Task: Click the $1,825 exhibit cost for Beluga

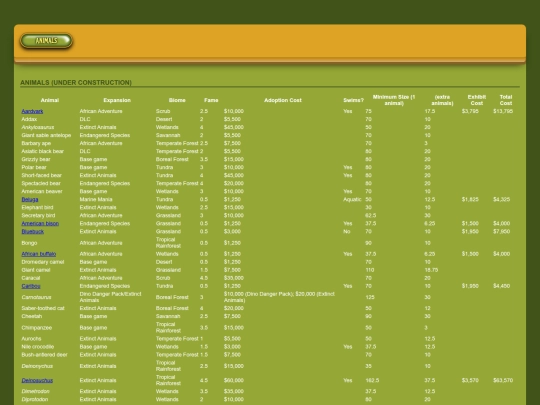Action: pyautogui.click(x=470, y=199)
